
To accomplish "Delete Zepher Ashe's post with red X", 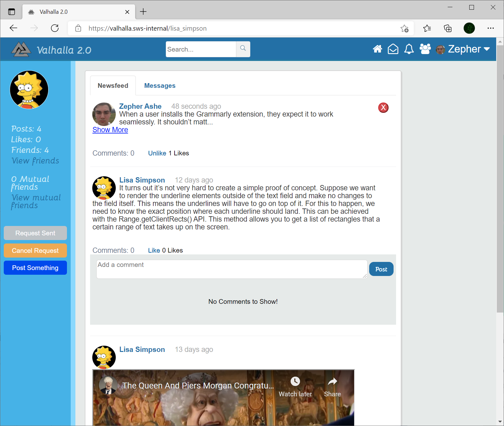I will (x=383, y=108).
